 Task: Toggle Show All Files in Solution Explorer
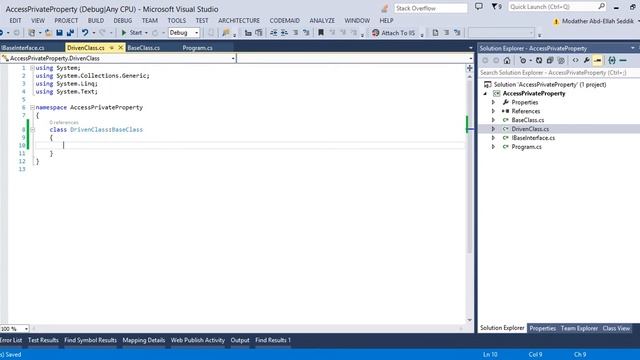tap(561, 60)
